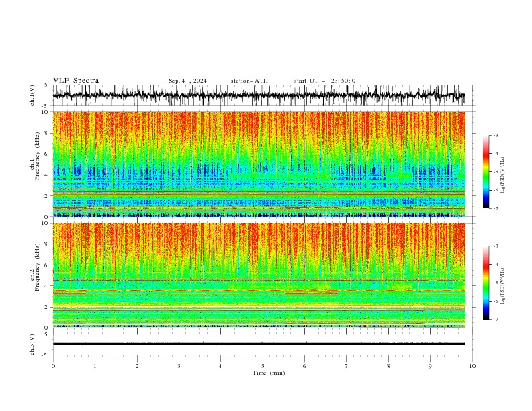
Task: Click the time-axis tick label '1'
Action: [x=95, y=366]
